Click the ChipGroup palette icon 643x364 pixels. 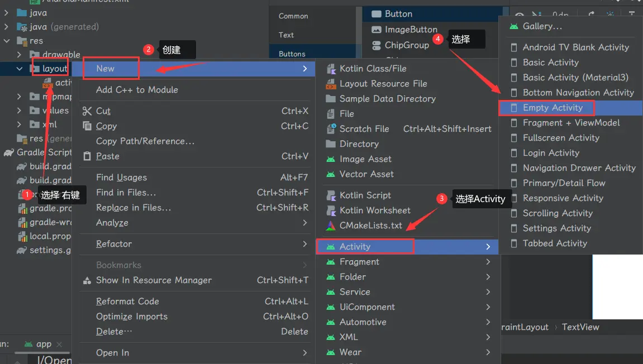pos(376,45)
